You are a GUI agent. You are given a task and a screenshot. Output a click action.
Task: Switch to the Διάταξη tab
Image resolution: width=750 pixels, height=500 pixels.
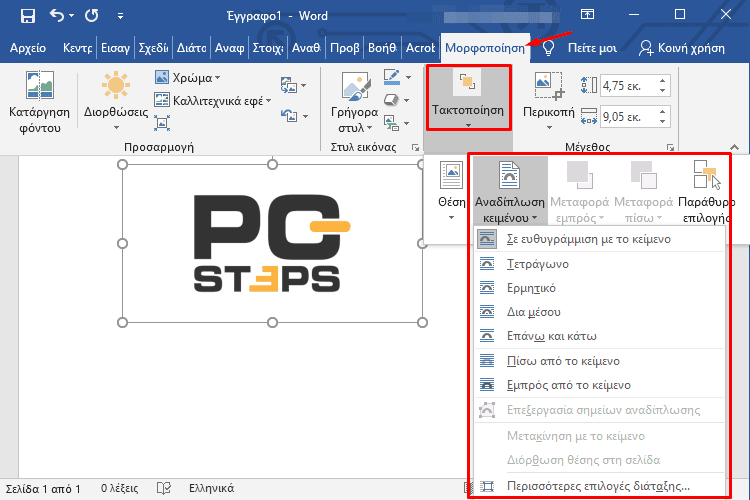click(191, 48)
